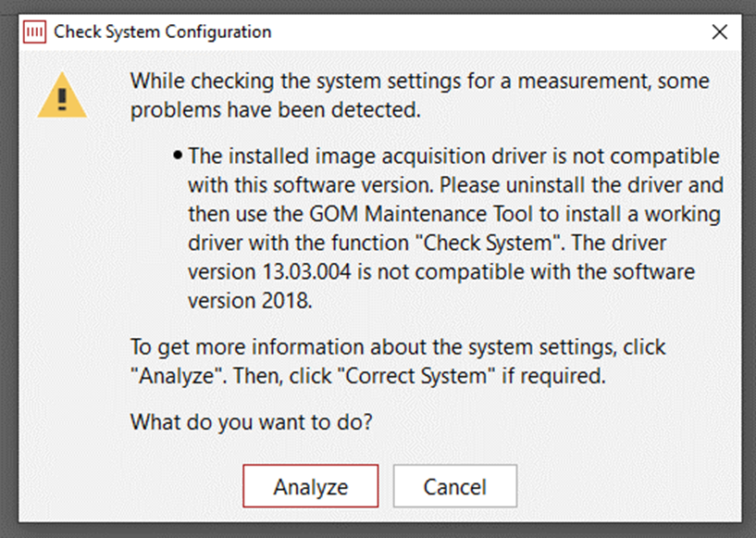Click the "GOM Maintenance Tool" text

click(x=420, y=214)
